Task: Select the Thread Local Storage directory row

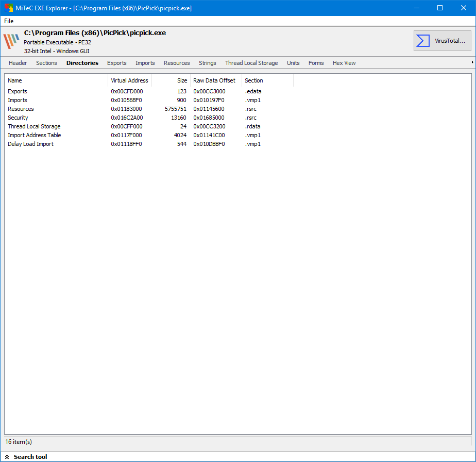Action: click(x=149, y=126)
